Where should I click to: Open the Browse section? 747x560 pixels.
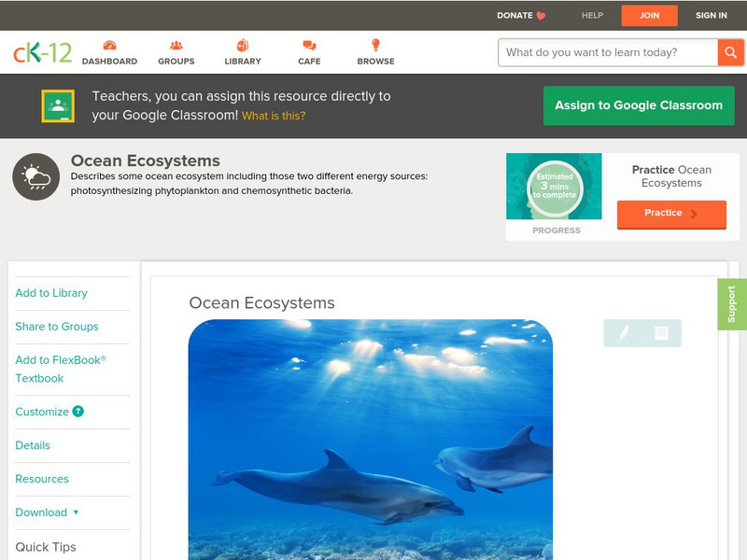click(x=375, y=53)
